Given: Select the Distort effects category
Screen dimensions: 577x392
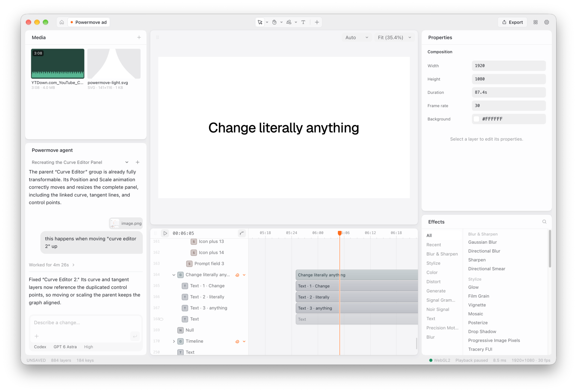Looking at the screenshot, I should 433,281.
